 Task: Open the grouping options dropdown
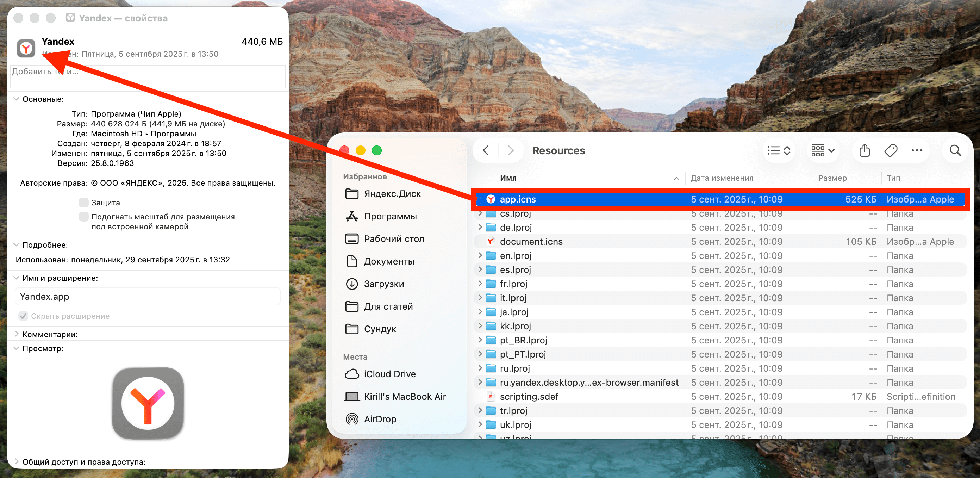[823, 151]
